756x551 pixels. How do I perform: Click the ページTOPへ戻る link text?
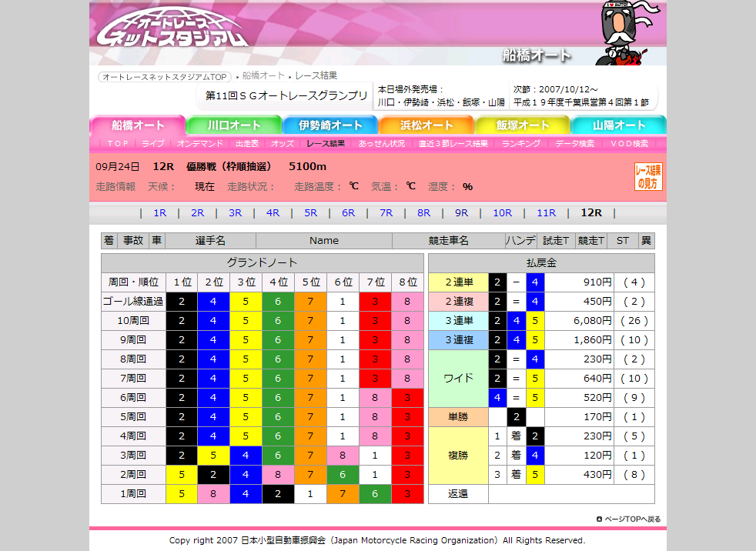pyautogui.click(x=633, y=519)
